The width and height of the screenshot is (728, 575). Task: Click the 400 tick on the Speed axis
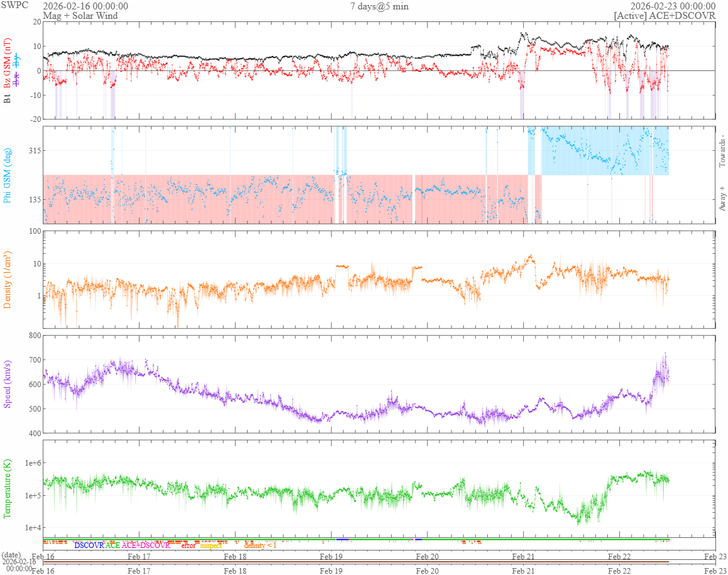[35, 434]
